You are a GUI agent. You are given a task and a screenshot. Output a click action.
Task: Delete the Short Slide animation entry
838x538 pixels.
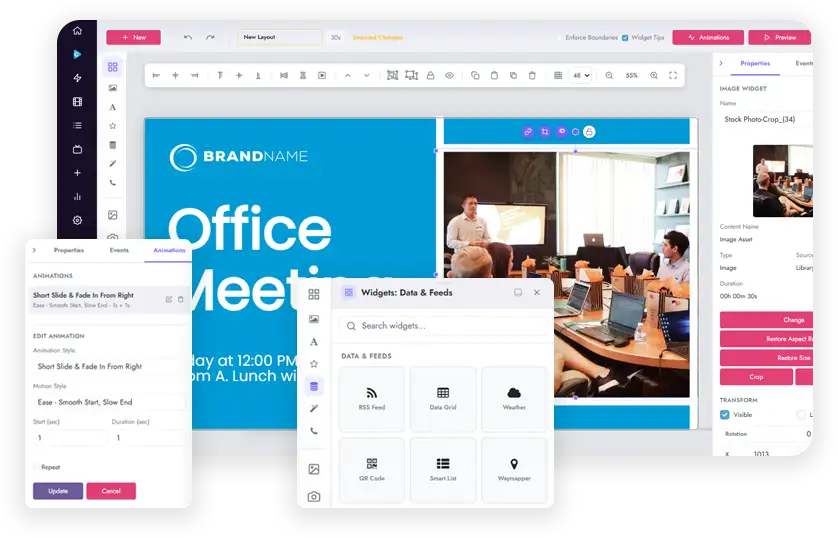[181, 300]
